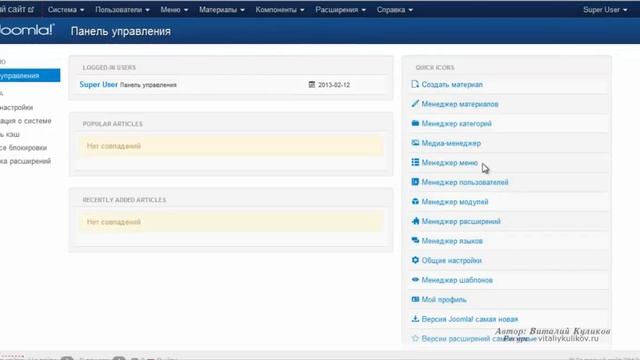Open Общие настройки quick link
640x360 pixels.
click(451, 260)
